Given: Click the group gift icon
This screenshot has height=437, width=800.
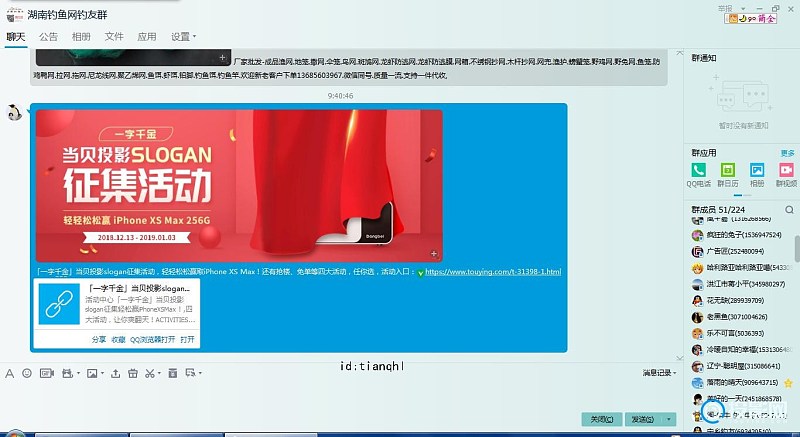Looking at the screenshot, I should [67, 373].
